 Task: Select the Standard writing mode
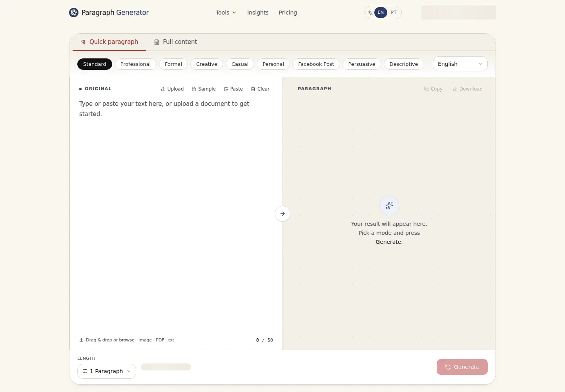click(x=95, y=64)
